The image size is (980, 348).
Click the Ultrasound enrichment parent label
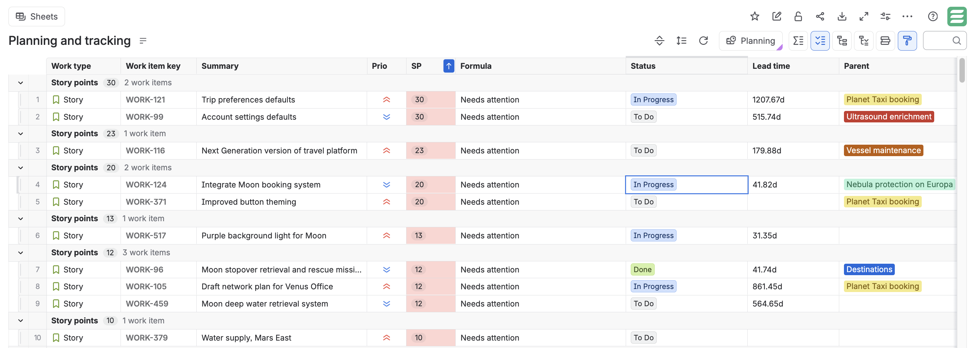coord(889,117)
